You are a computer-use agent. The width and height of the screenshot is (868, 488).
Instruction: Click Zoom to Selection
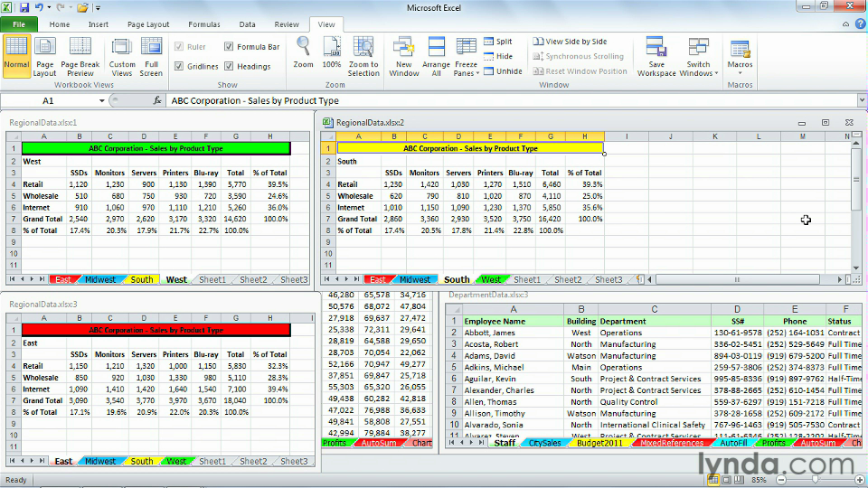363,56
